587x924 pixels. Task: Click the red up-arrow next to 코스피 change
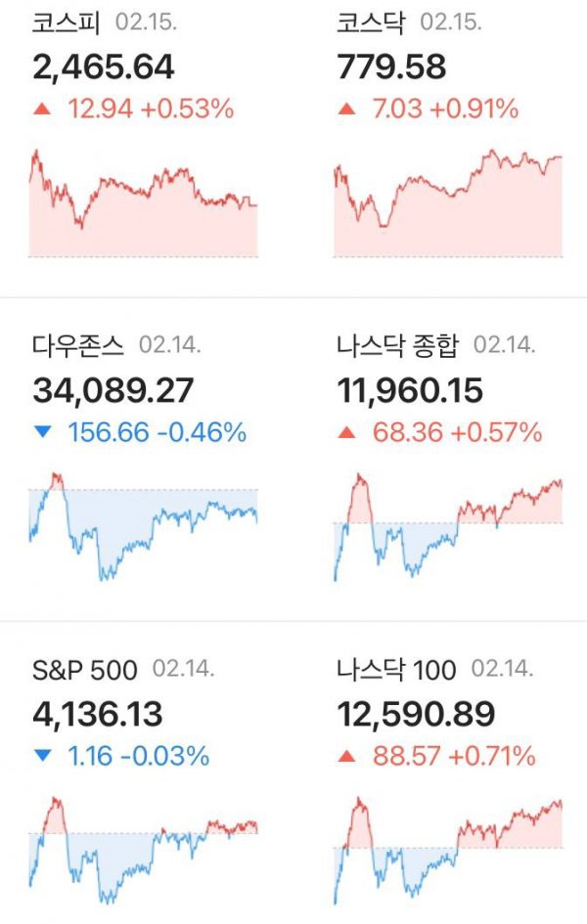point(42,109)
